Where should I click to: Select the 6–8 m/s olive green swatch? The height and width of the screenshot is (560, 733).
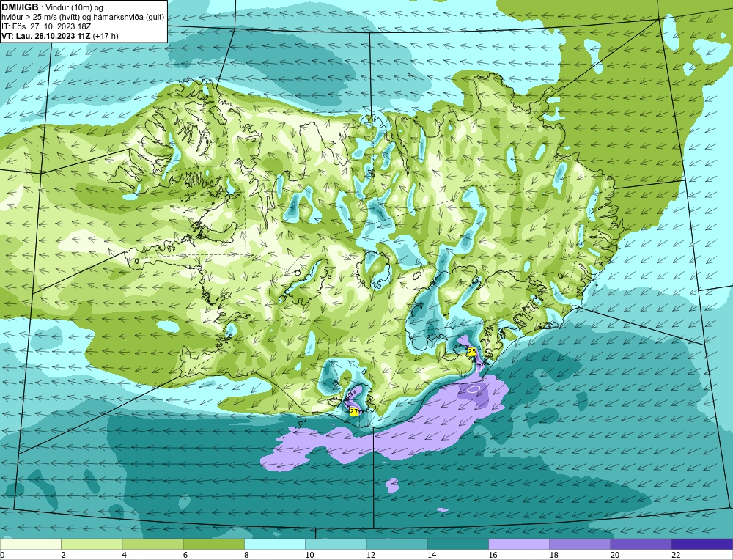tap(213, 544)
